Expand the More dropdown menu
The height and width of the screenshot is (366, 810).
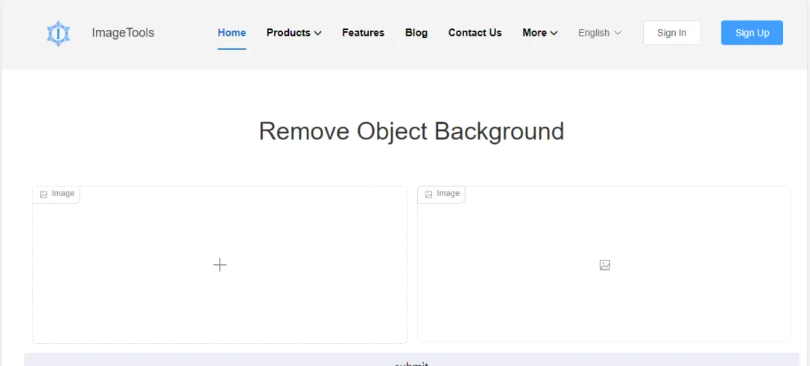[540, 33]
